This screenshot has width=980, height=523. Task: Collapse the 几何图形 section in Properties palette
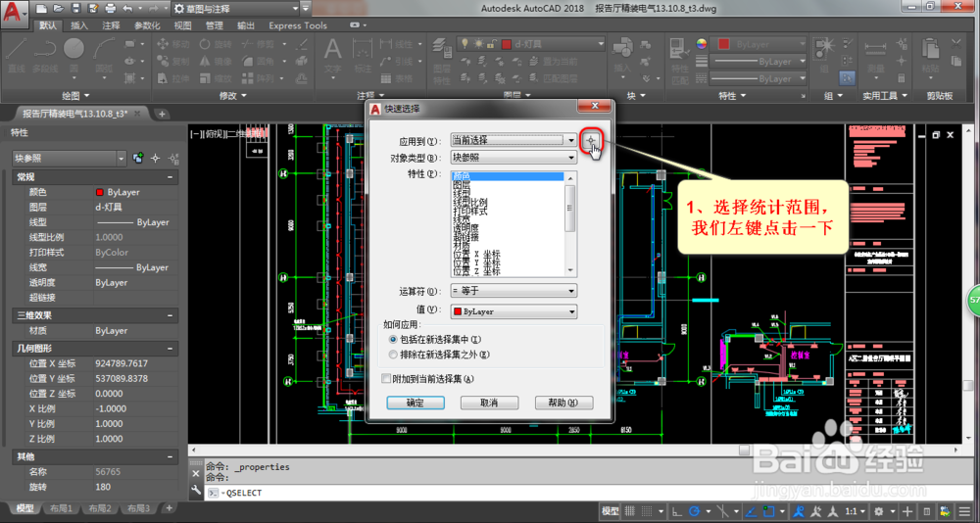170,348
